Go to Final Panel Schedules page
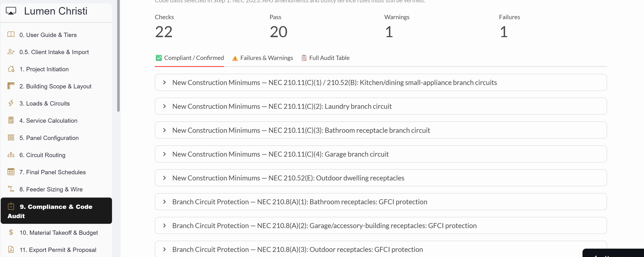The height and width of the screenshot is (257, 644). tap(56, 172)
